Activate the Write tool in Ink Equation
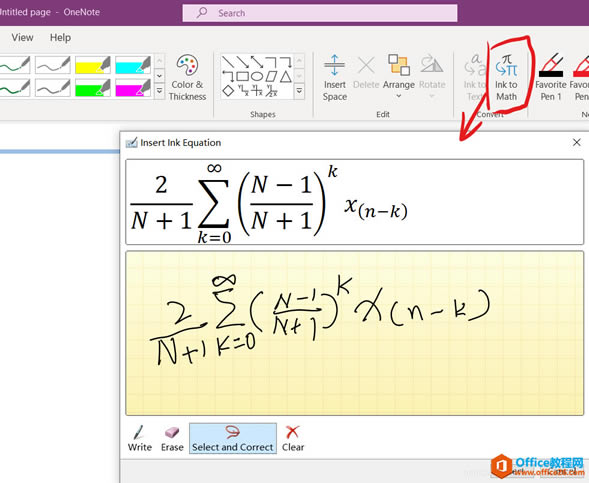 click(x=140, y=438)
